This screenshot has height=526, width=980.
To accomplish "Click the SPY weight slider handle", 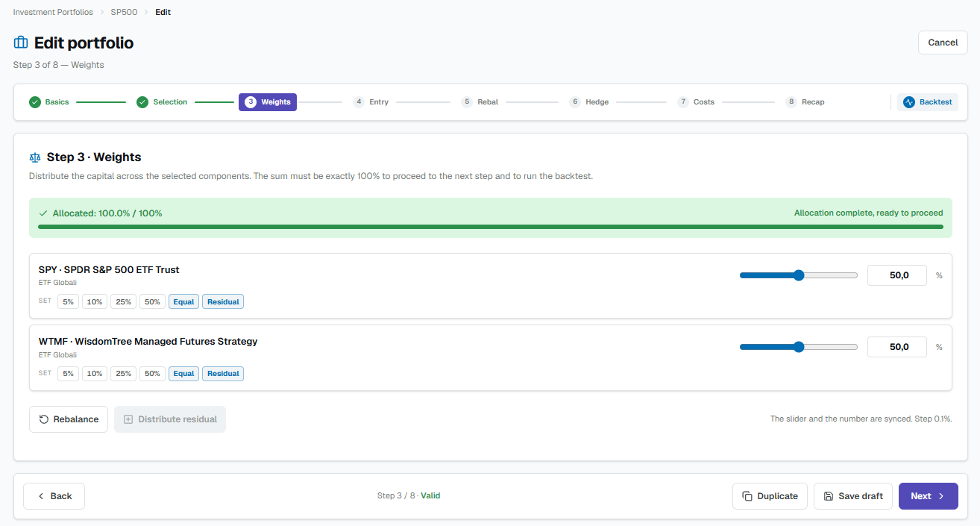I will click(x=799, y=275).
